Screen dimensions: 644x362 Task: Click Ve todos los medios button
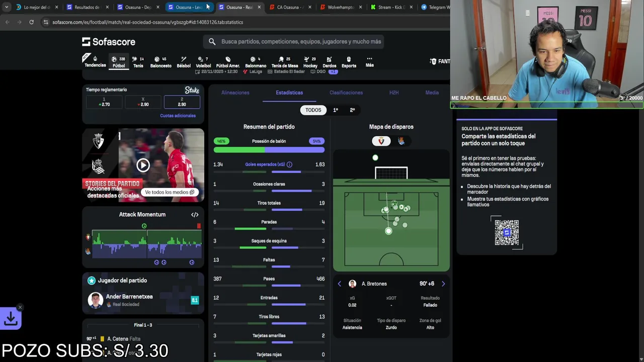(169, 192)
